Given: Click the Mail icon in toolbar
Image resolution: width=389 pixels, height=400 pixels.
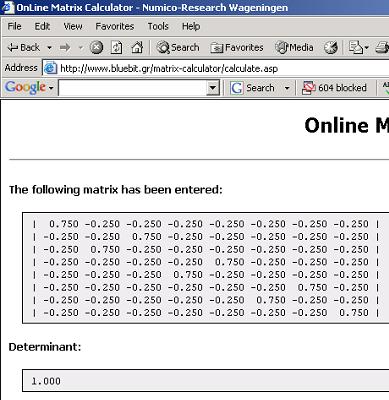Looking at the screenshot, I should (x=358, y=48).
